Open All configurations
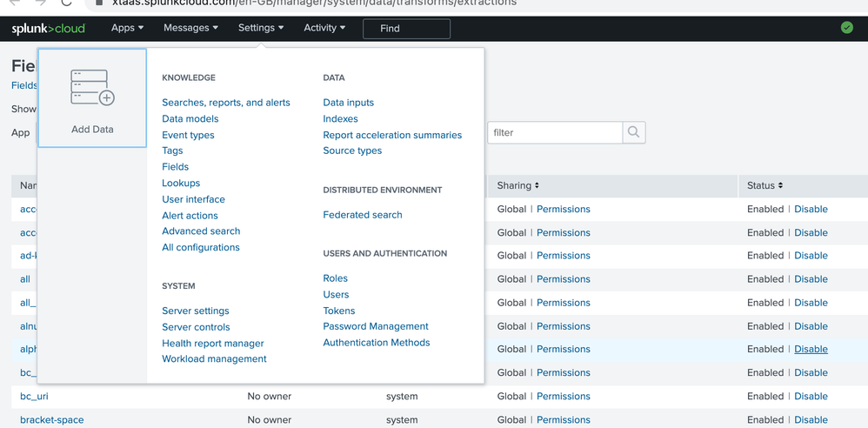This screenshot has height=428, width=868. point(200,248)
